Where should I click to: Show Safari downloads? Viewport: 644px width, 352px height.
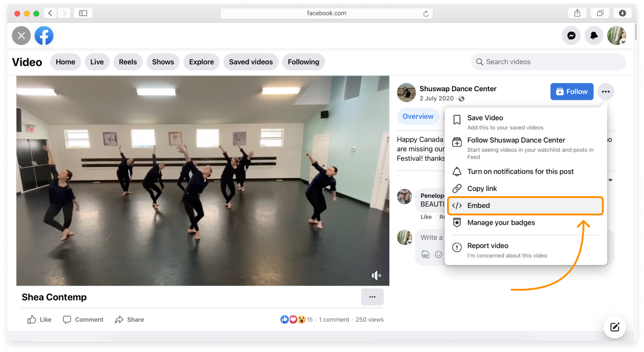[622, 13]
